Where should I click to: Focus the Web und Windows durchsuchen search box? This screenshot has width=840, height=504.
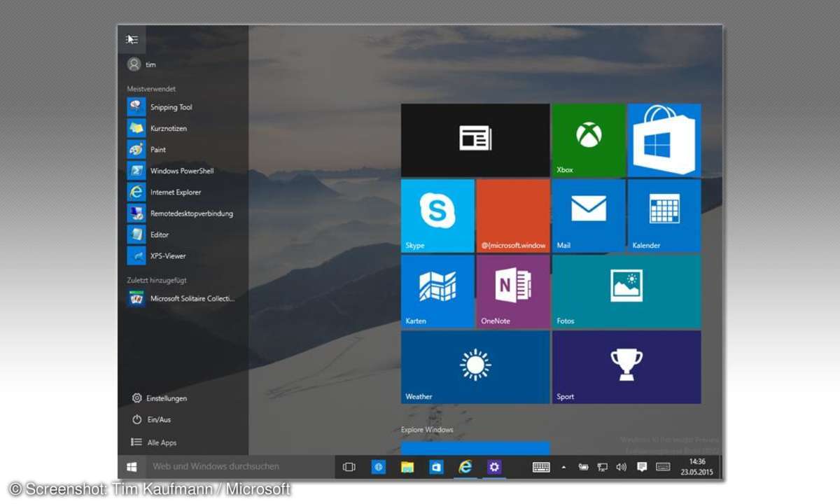tap(240, 466)
